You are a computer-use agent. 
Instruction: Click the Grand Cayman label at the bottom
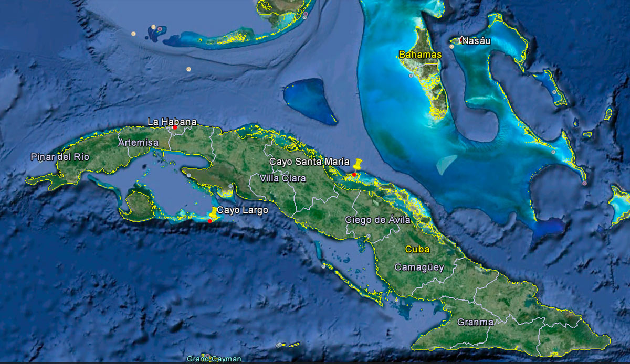click(216, 359)
